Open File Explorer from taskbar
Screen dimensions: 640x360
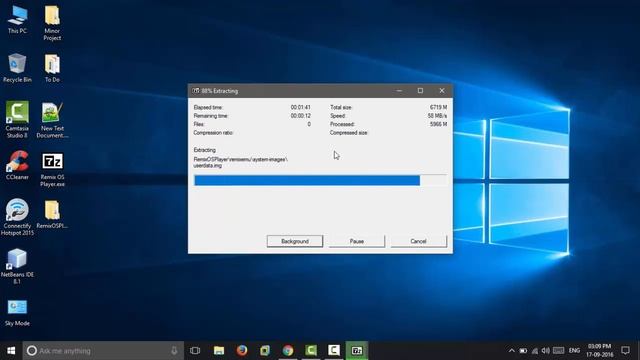[x=219, y=351]
